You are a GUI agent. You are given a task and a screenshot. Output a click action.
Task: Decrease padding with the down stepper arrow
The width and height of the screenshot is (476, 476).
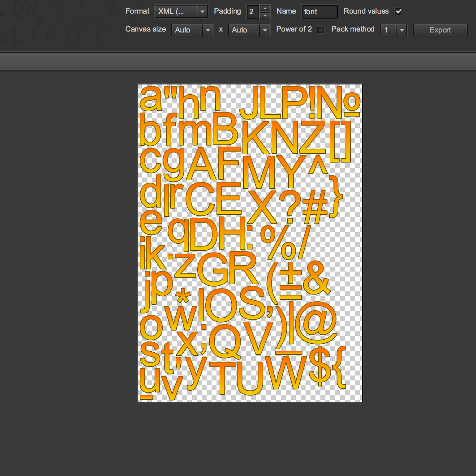[265, 15]
